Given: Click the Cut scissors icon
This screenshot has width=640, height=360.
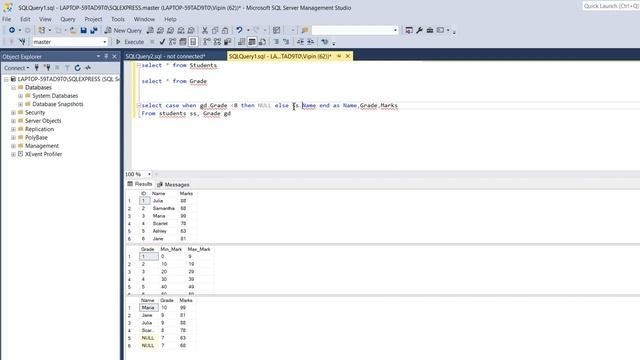Looking at the screenshot, I should pyautogui.click(x=204, y=30).
